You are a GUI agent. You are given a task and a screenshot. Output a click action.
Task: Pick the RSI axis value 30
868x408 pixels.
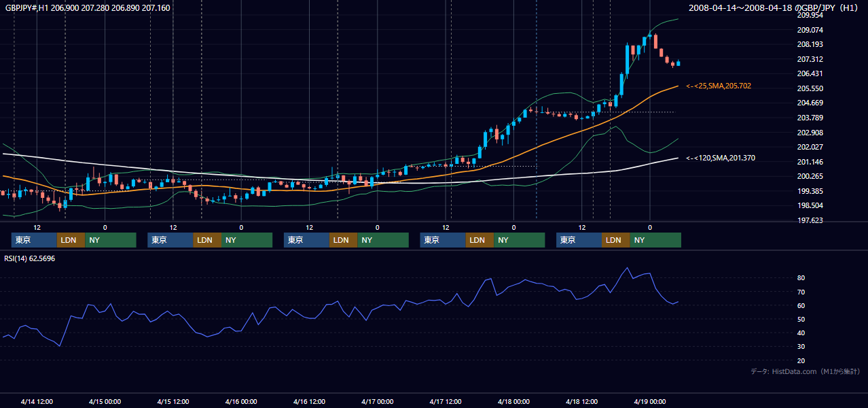(x=801, y=346)
